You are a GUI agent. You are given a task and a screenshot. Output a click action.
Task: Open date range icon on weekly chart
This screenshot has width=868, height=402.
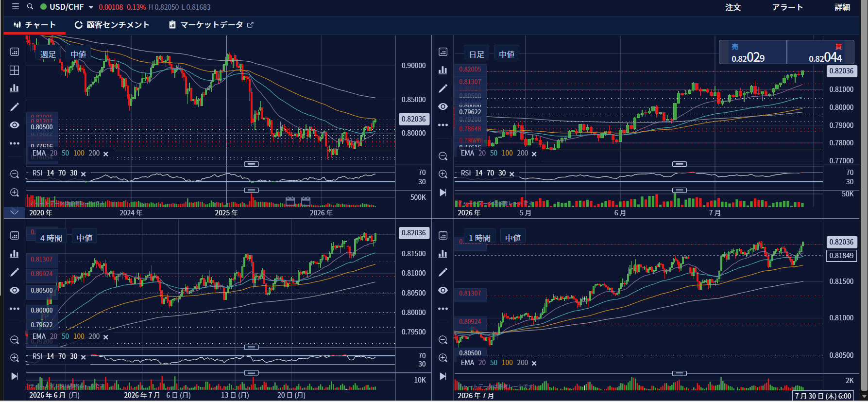tap(15, 52)
